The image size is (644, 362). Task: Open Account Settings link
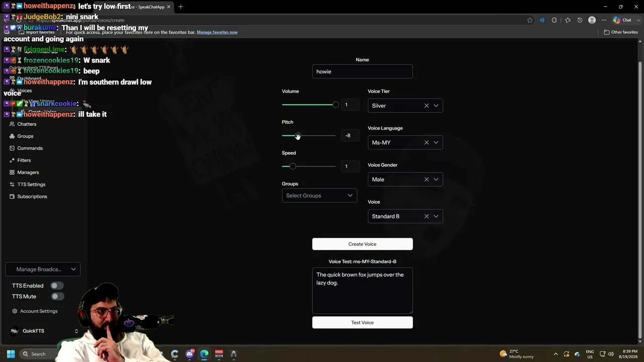pyautogui.click(x=39, y=311)
